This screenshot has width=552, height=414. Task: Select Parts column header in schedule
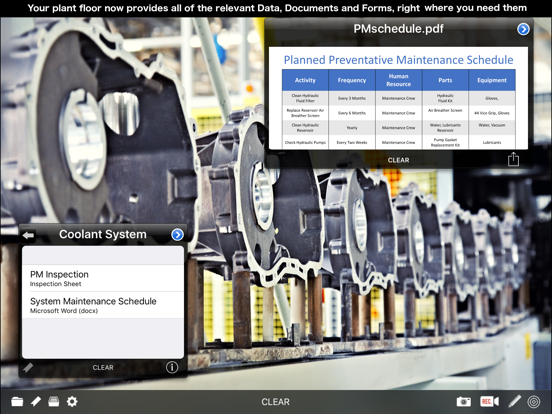445,80
